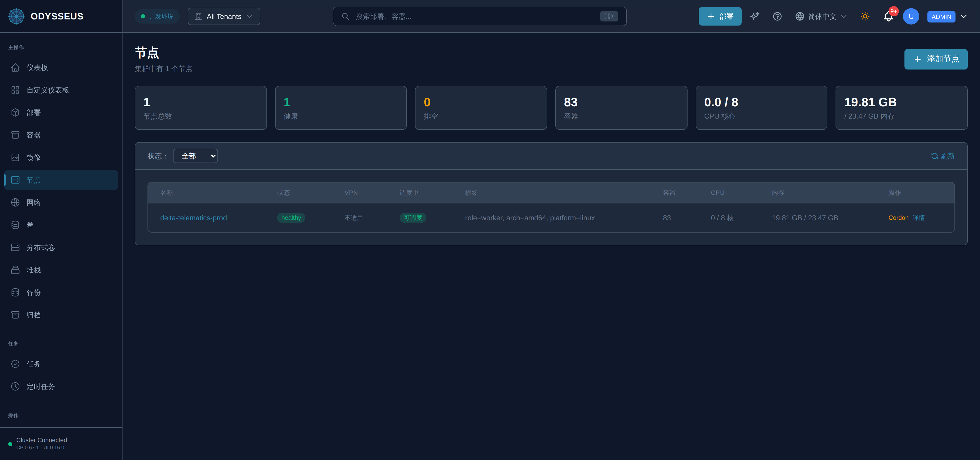The width and height of the screenshot is (980, 460).
Task: Click the refresh 刷新 icon
Action: click(x=934, y=156)
